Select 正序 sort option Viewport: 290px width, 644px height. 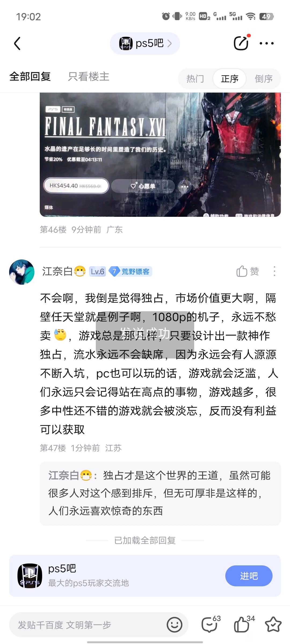pyautogui.click(x=230, y=79)
